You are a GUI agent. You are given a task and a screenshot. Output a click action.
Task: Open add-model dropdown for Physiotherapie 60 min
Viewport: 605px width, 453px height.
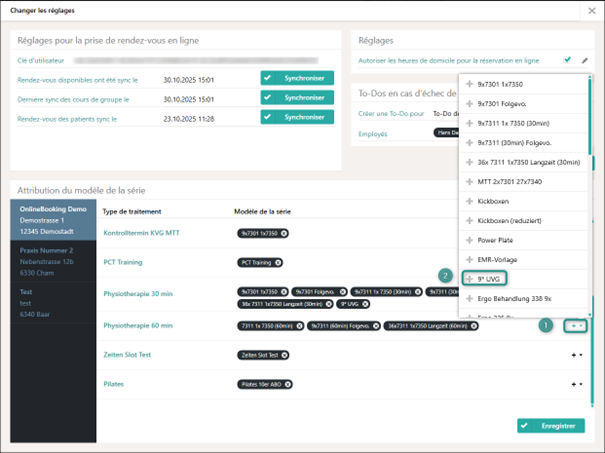575,326
